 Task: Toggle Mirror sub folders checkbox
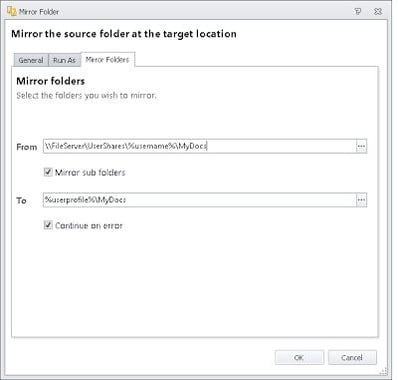click(x=48, y=172)
